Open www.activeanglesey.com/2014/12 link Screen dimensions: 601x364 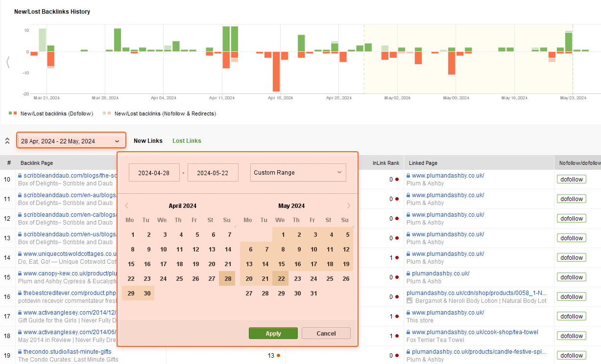[70, 313]
